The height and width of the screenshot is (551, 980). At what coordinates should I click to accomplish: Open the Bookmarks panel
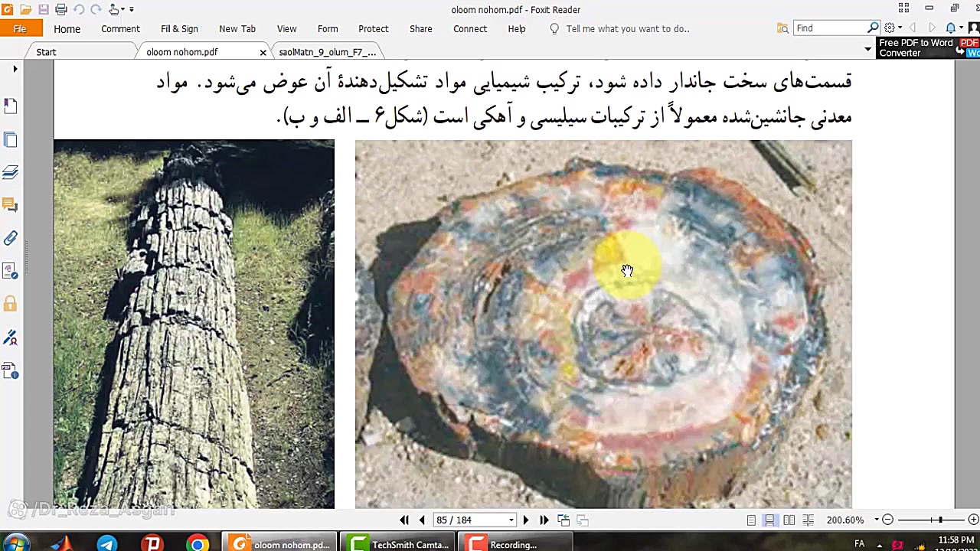click(x=11, y=106)
